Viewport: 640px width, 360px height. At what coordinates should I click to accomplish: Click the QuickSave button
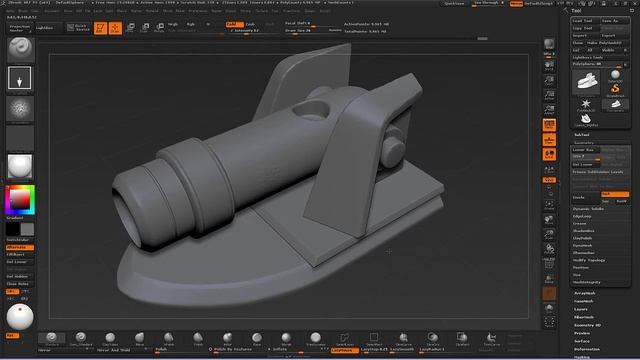tap(454, 3)
